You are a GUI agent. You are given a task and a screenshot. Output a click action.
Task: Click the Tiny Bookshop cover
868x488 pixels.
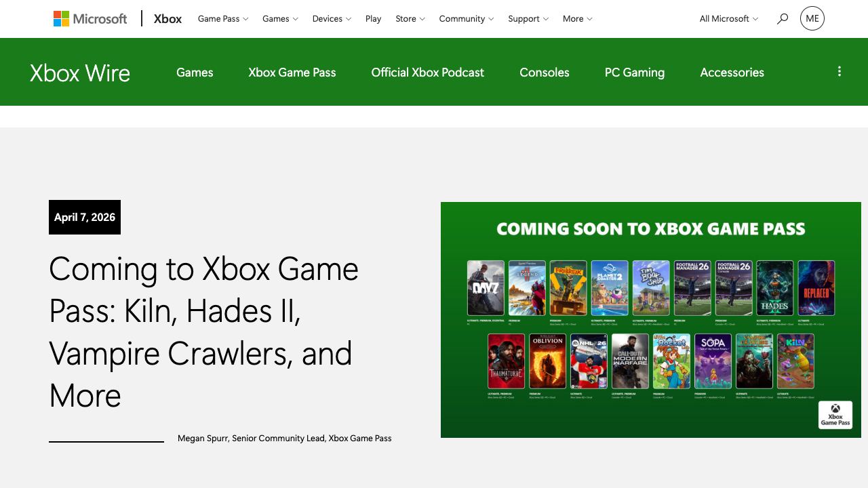pos(651,288)
